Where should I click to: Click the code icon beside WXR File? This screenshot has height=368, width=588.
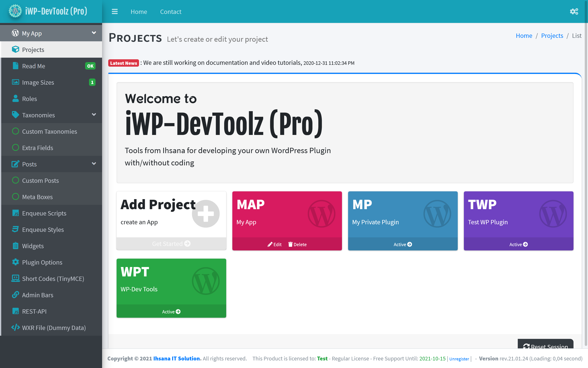[x=15, y=327]
